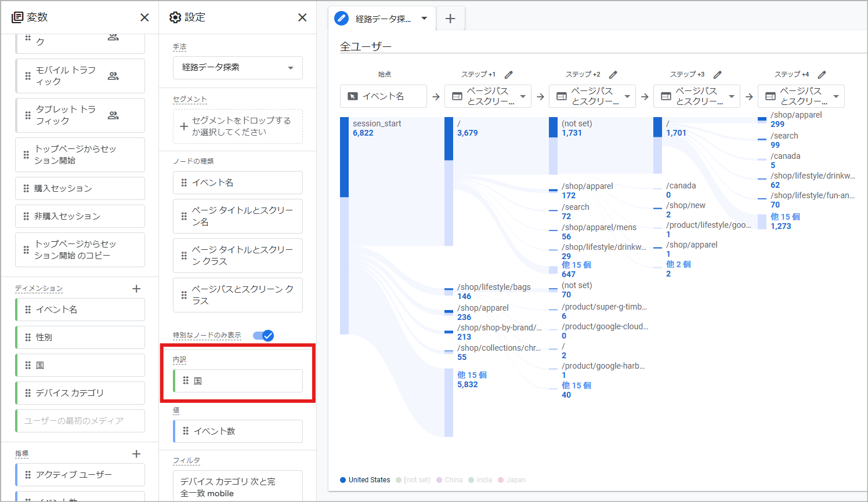Viewport: 868px width, 502px height.
Task: Close the 設定 panel
Action: tap(302, 17)
